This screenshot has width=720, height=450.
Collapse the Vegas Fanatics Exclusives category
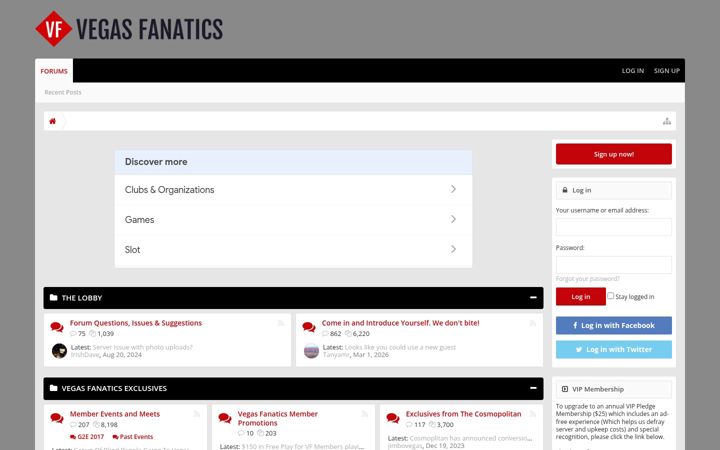pyautogui.click(x=533, y=388)
